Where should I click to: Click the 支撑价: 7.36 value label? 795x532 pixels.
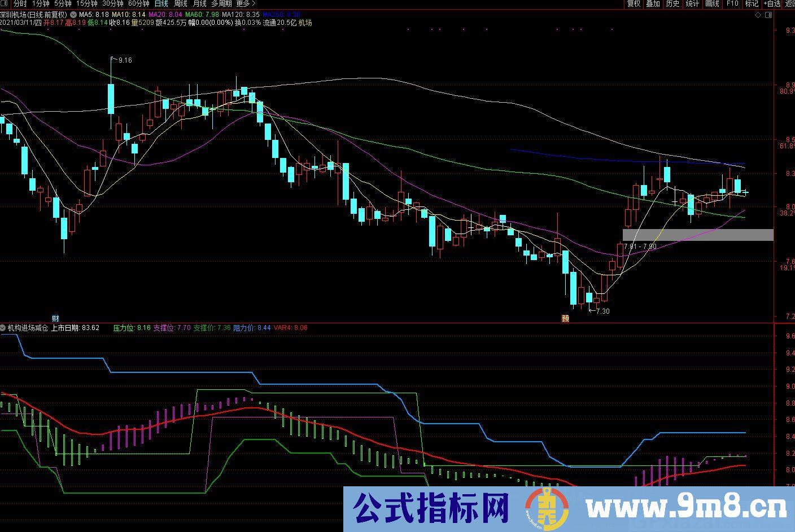pos(212,327)
